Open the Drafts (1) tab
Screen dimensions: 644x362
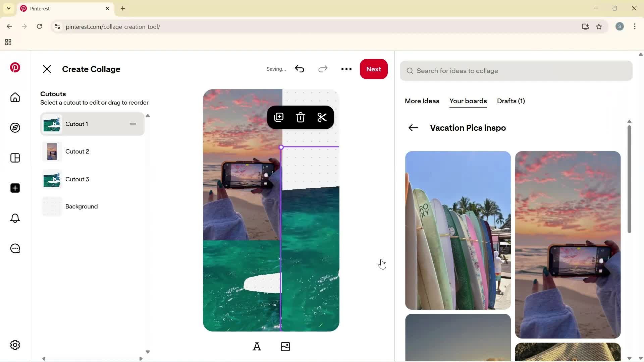pyautogui.click(x=511, y=101)
